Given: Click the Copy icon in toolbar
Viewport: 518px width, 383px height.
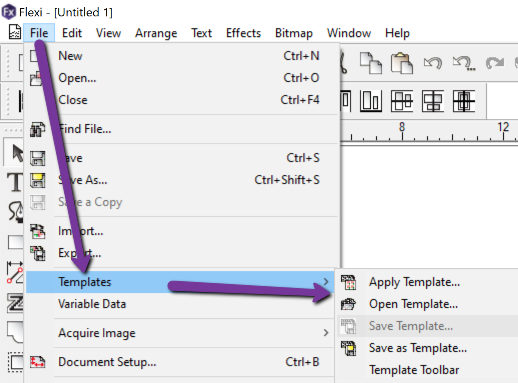Looking at the screenshot, I should pyautogui.click(x=371, y=63).
